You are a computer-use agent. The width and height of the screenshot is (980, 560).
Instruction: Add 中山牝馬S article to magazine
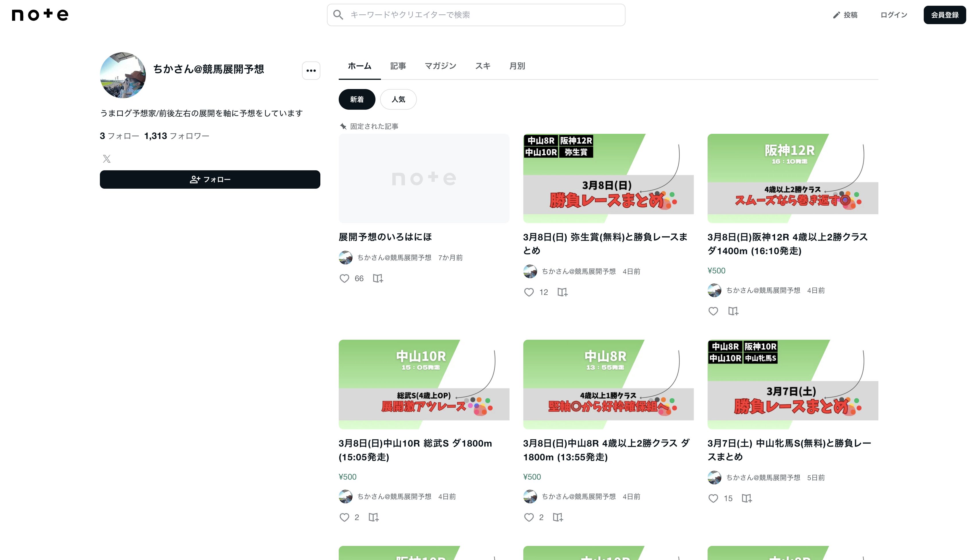[746, 499]
